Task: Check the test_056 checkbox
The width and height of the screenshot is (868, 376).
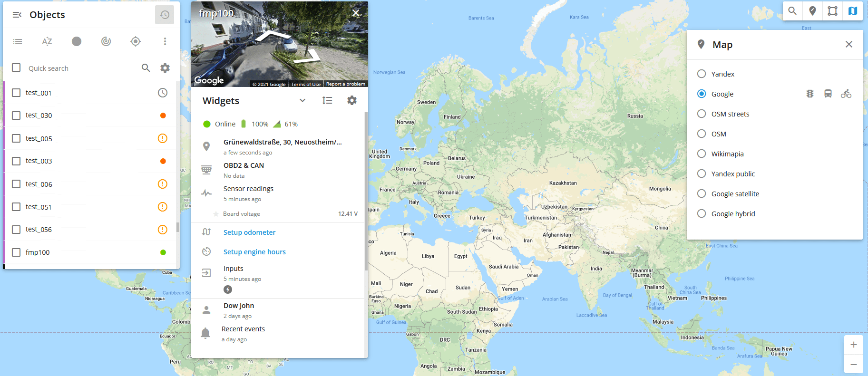Action: [16, 230]
